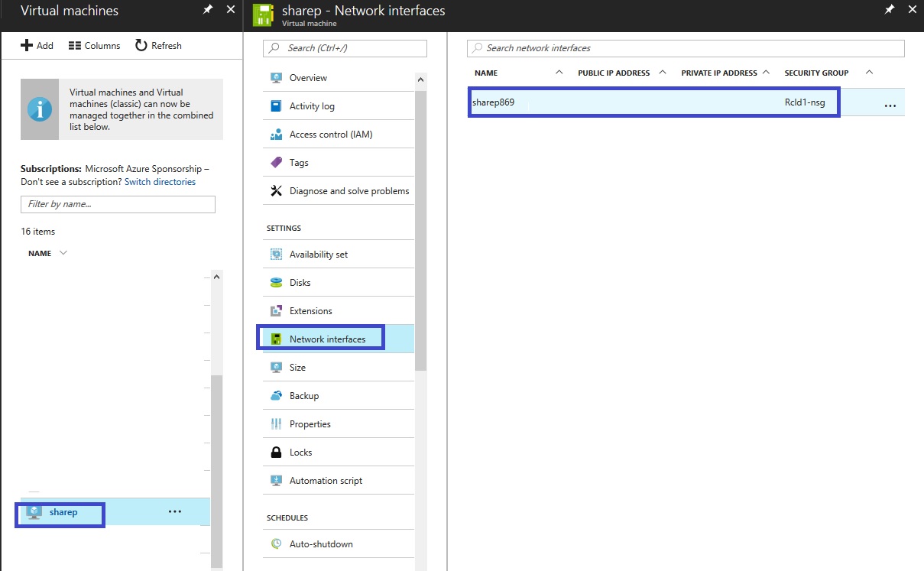Viewport: 924px width, 571px height.
Task: Open the Columns chooser
Action: (x=94, y=46)
